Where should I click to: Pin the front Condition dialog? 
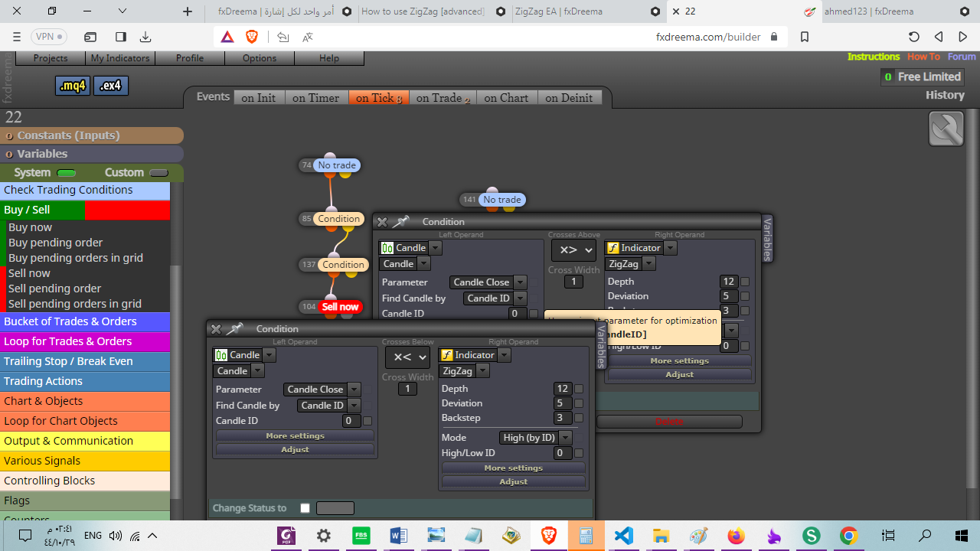234,329
